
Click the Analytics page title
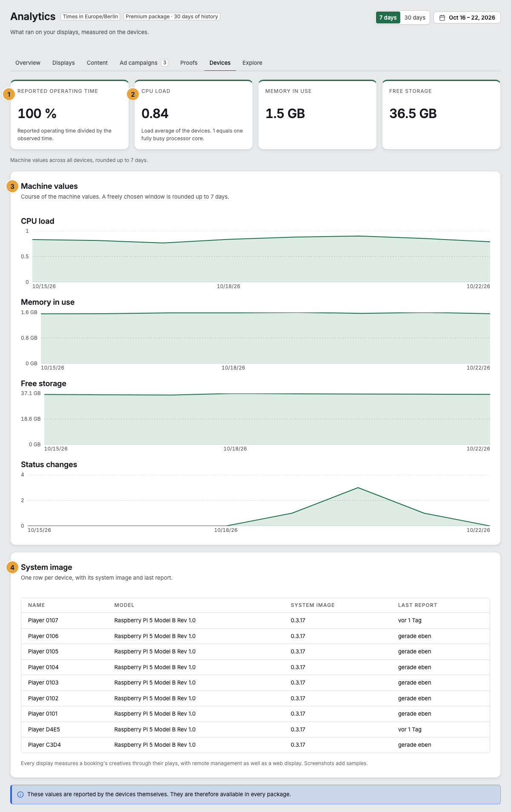click(x=33, y=17)
